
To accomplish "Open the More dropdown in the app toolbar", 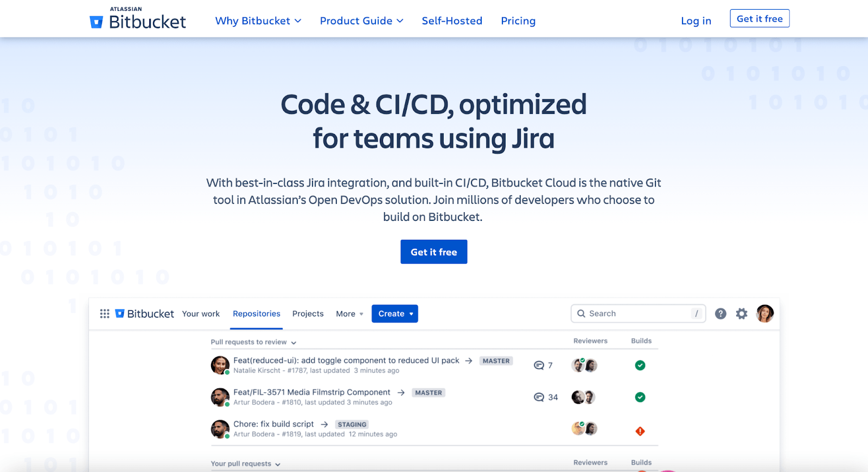I will tap(349, 314).
